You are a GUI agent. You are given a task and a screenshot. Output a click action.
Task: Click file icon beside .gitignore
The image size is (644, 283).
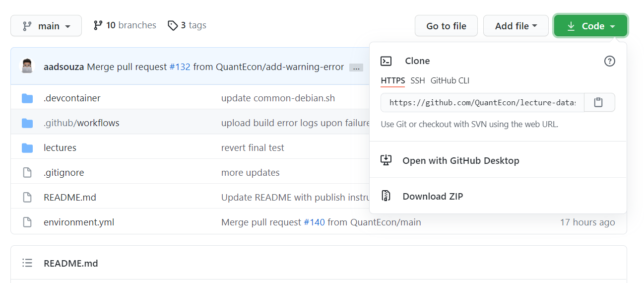(x=27, y=172)
